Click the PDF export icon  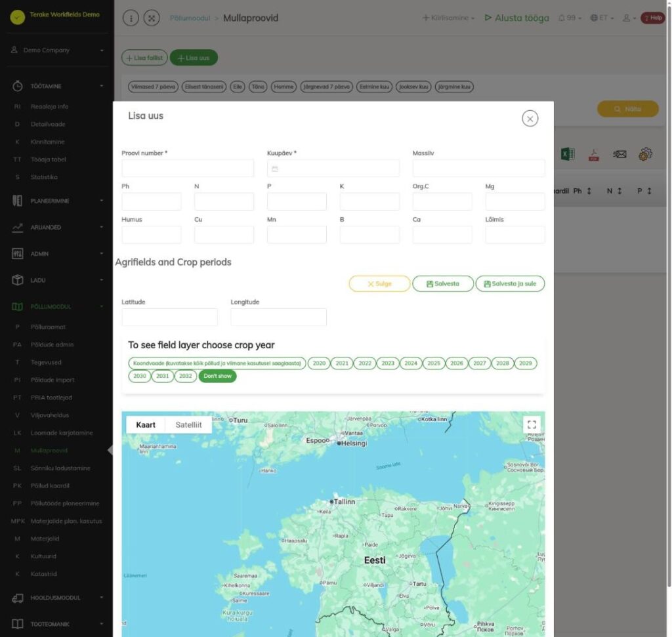click(593, 154)
